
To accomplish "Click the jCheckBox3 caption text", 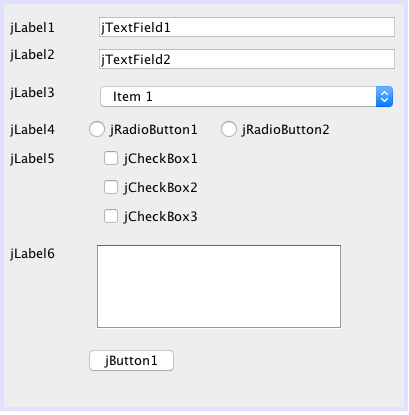I will click(x=160, y=217).
